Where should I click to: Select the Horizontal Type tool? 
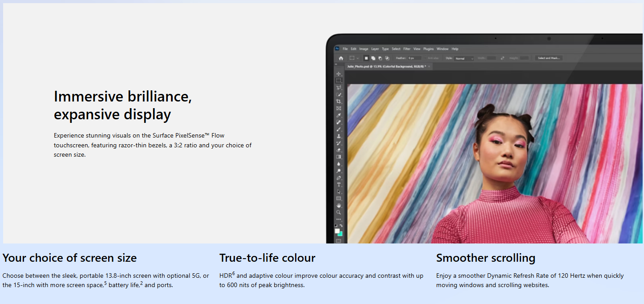339,185
